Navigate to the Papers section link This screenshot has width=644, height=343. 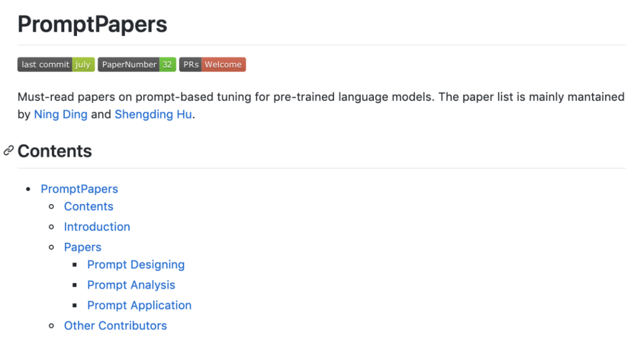[82, 247]
